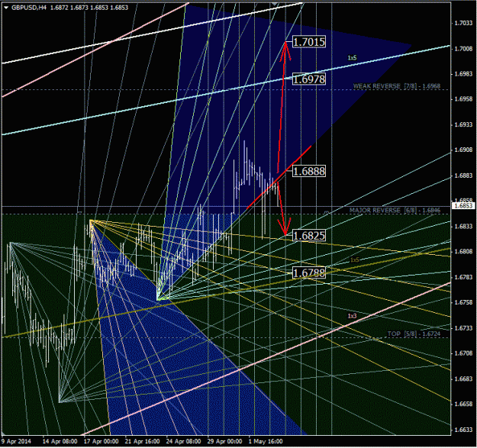Select the GBPUSD,H4 symbol title

[29, 8]
